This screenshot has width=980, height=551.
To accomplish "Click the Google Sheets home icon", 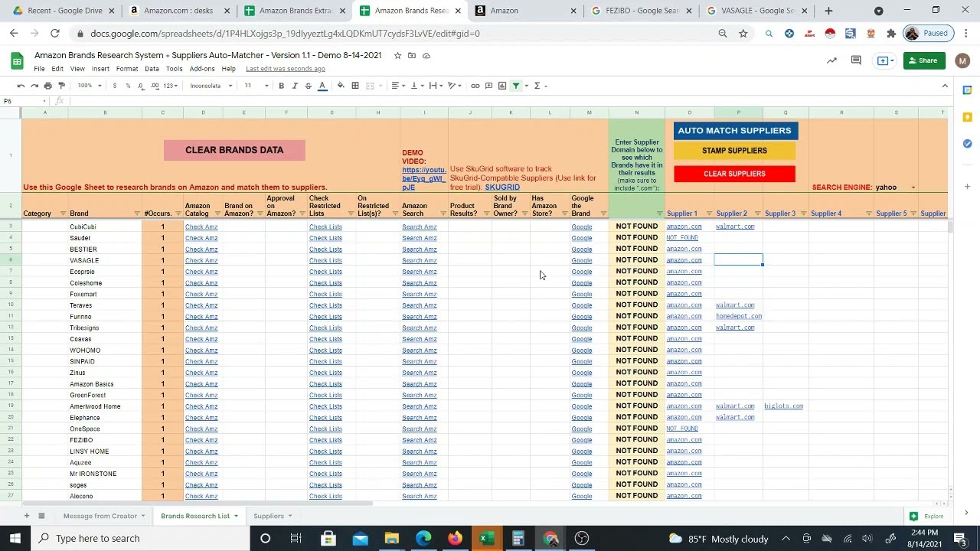I will pos(17,61).
